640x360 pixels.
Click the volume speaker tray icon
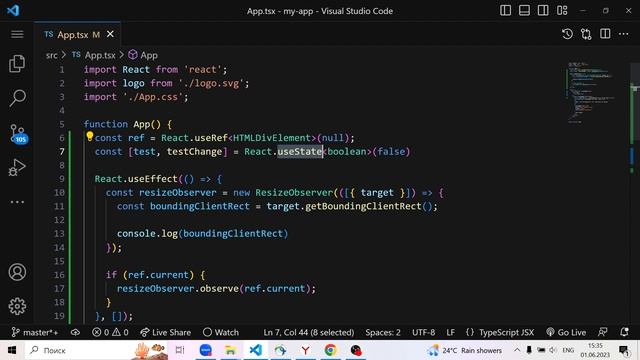coord(553,350)
